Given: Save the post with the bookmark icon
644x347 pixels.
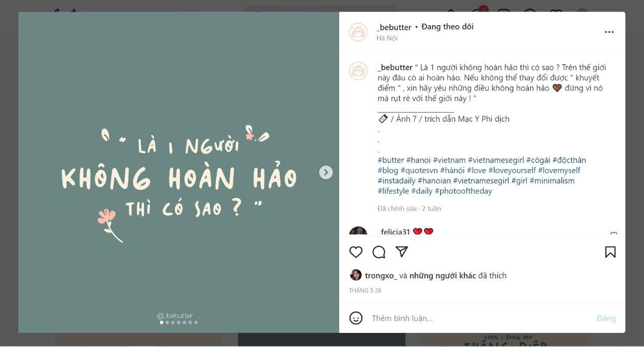Looking at the screenshot, I should click(610, 252).
